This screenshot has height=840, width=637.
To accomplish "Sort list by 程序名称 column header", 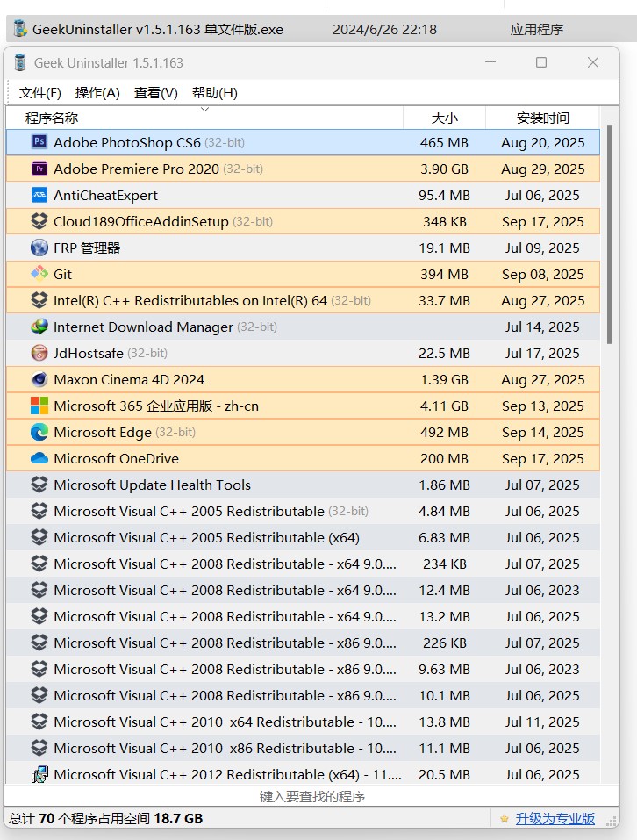I will click(x=52, y=118).
